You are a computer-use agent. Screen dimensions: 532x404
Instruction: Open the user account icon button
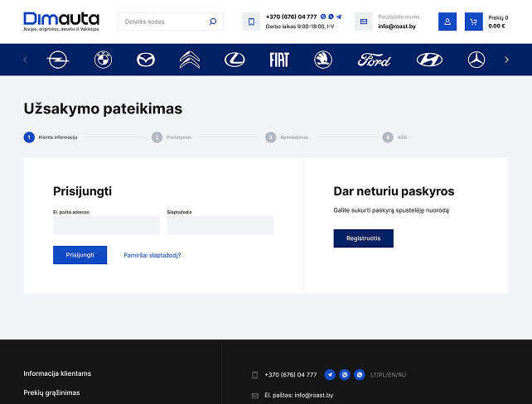[x=447, y=22]
